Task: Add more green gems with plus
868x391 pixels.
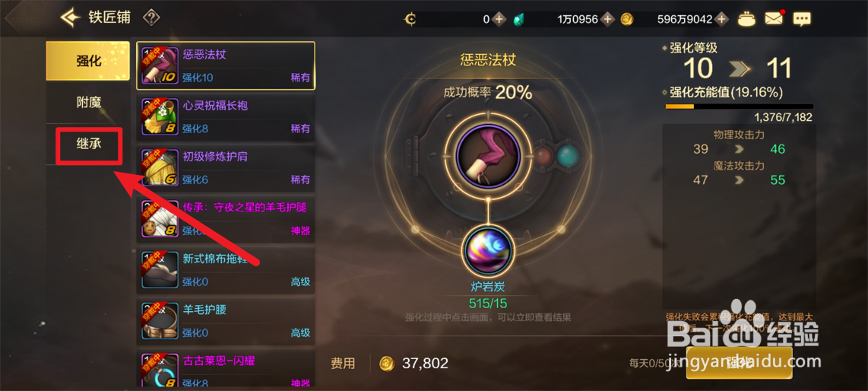Action: [x=608, y=19]
